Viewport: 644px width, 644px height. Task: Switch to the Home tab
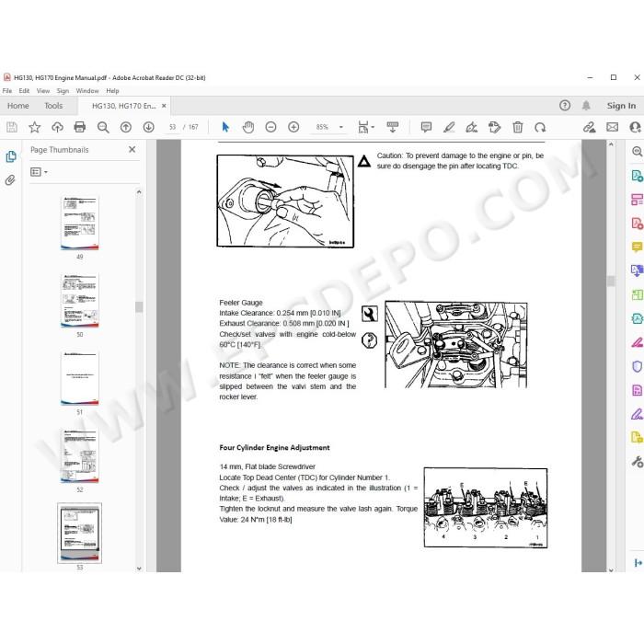18,106
